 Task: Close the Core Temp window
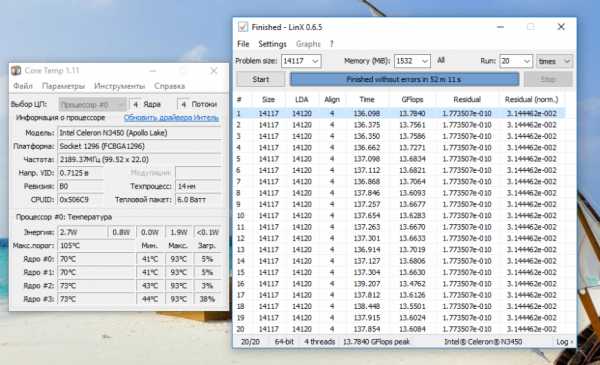click(x=214, y=70)
